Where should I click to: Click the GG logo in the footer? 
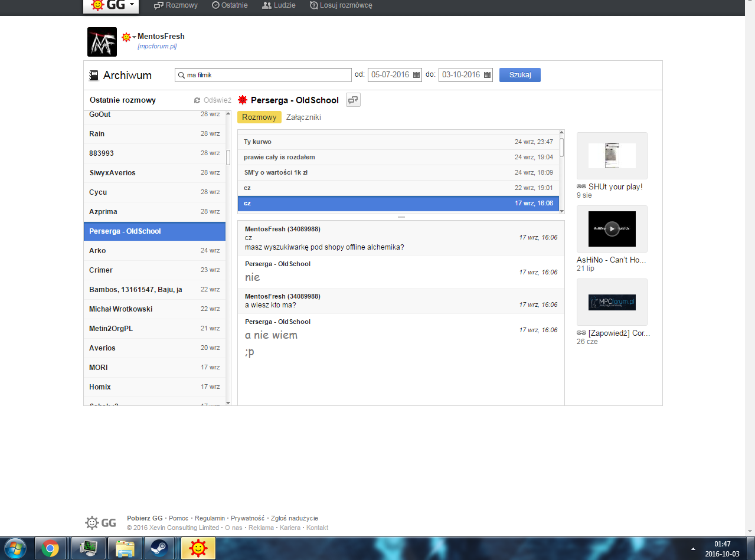point(100,523)
